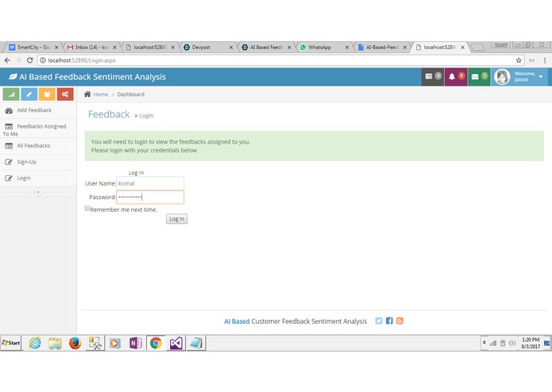Launch Internet Explorer from taskbar

(x=35, y=343)
